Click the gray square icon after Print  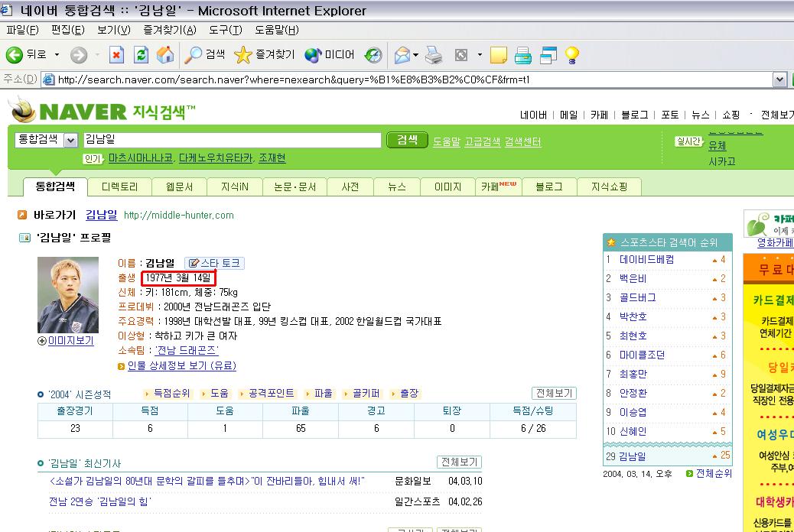tap(460, 55)
